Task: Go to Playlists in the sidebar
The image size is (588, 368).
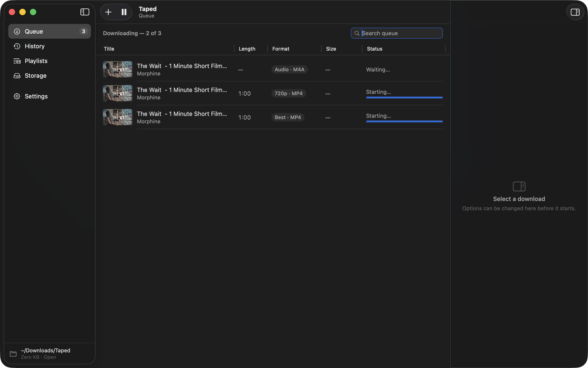Action: [50, 61]
